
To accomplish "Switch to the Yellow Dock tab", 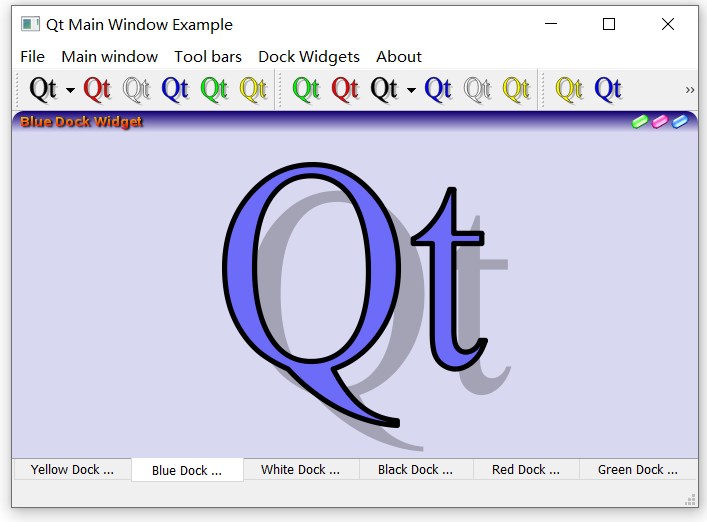I will point(72,470).
